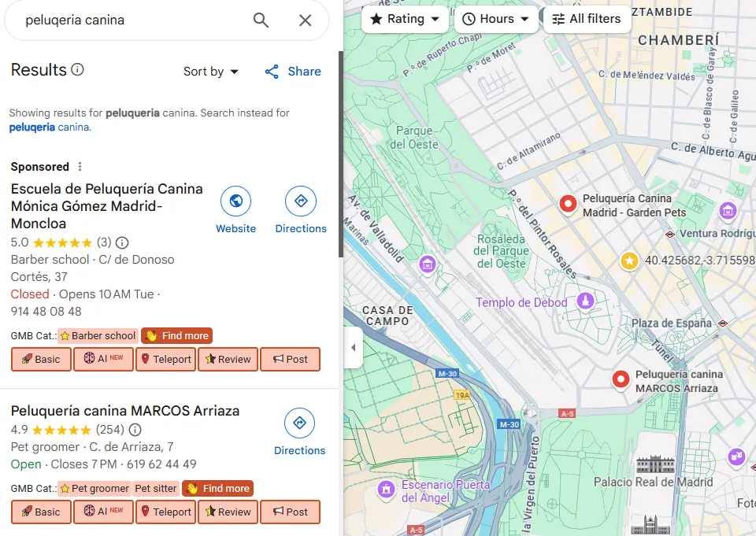Click Basic button for MARCOS Arriaza listing
Viewport: 756px width, 536px height.
tap(41, 512)
